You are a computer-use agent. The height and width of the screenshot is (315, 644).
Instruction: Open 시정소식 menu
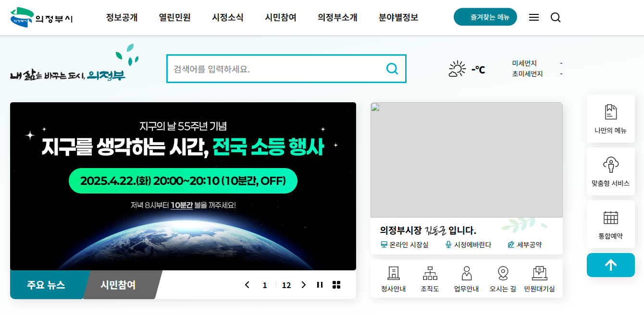coord(227,18)
